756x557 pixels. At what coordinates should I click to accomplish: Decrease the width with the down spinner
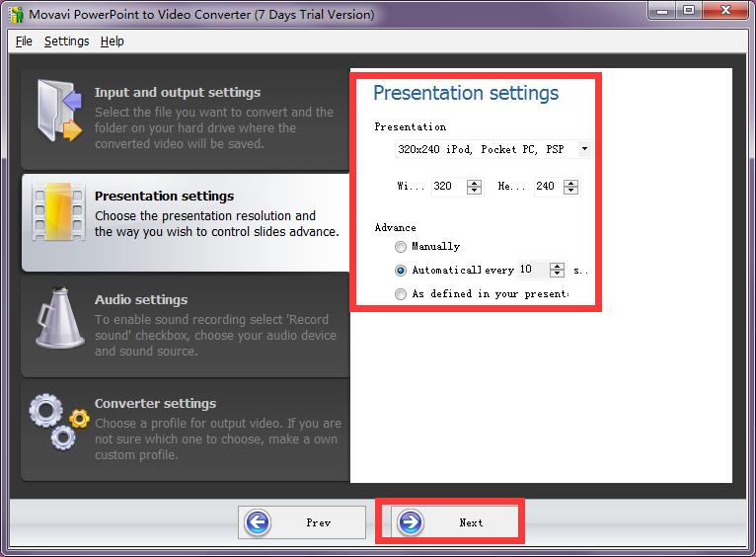click(x=475, y=191)
